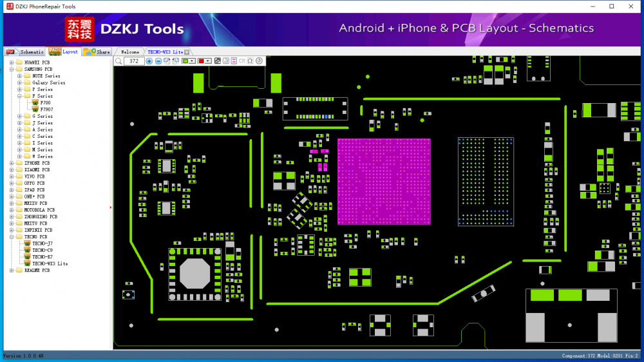This screenshot has height=362, width=644.
Task: Close the TECNO-WX3 Lite tab
Action: click(187, 52)
